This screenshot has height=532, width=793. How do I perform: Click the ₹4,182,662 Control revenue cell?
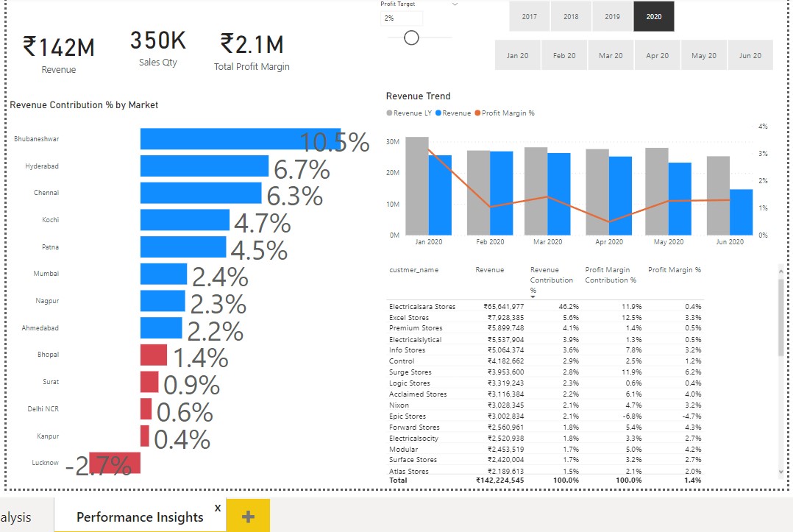506,361
